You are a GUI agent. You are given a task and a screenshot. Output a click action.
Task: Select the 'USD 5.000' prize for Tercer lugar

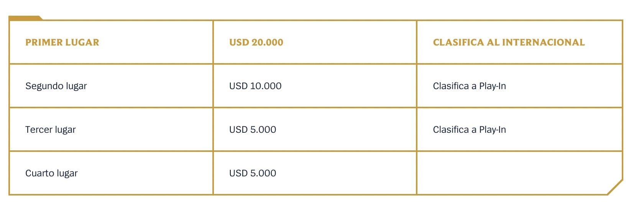tap(253, 130)
